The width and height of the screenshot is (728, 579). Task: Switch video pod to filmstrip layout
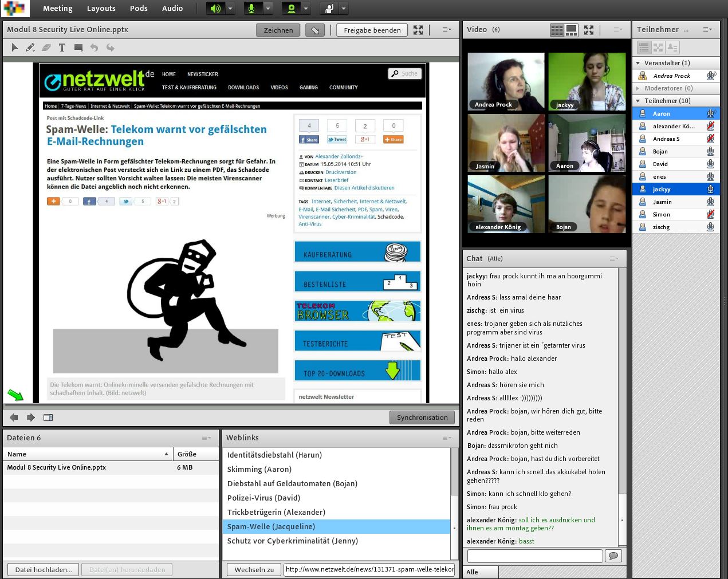tap(571, 30)
